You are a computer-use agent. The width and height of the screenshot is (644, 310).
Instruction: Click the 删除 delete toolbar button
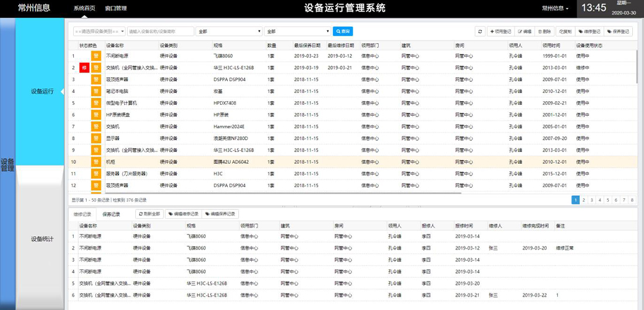[x=543, y=32]
